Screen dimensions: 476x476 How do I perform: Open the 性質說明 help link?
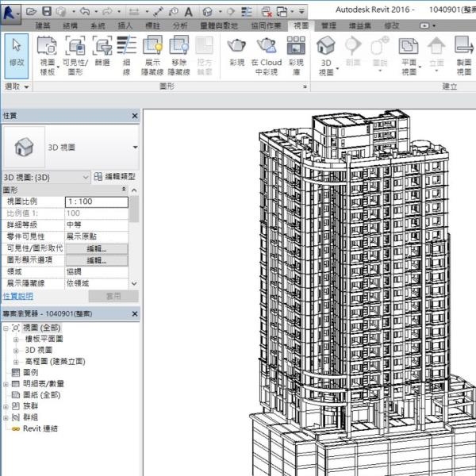[x=17, y=296]
